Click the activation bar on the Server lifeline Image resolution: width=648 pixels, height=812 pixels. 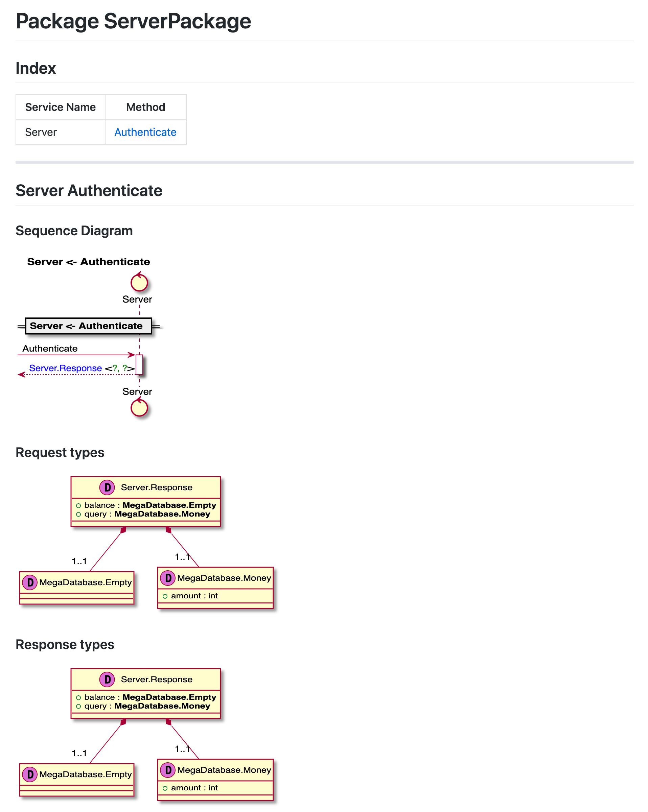139,364
